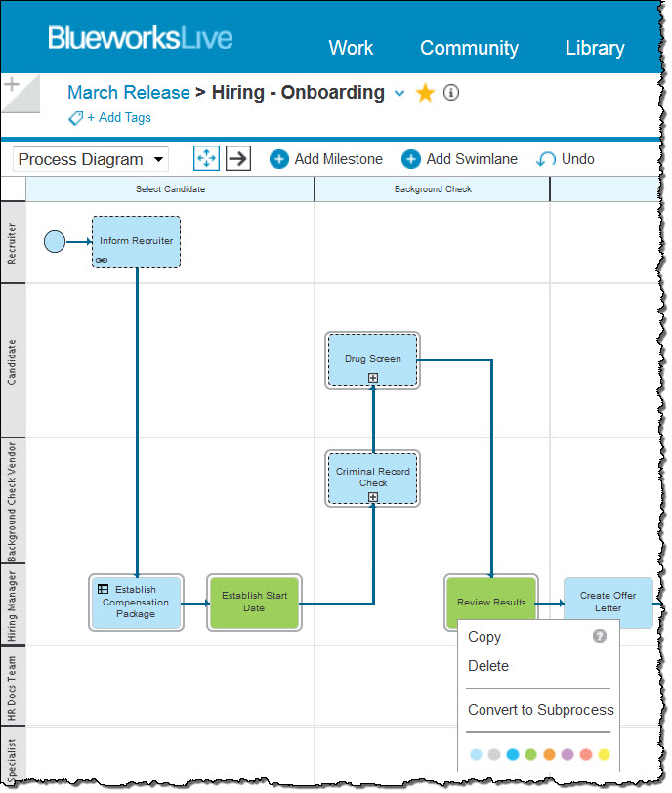This screenshot has height=793, width=672.
Task: Select Establish Compensation Package activity
Action: pyautogui.click(x=136, y=602)
